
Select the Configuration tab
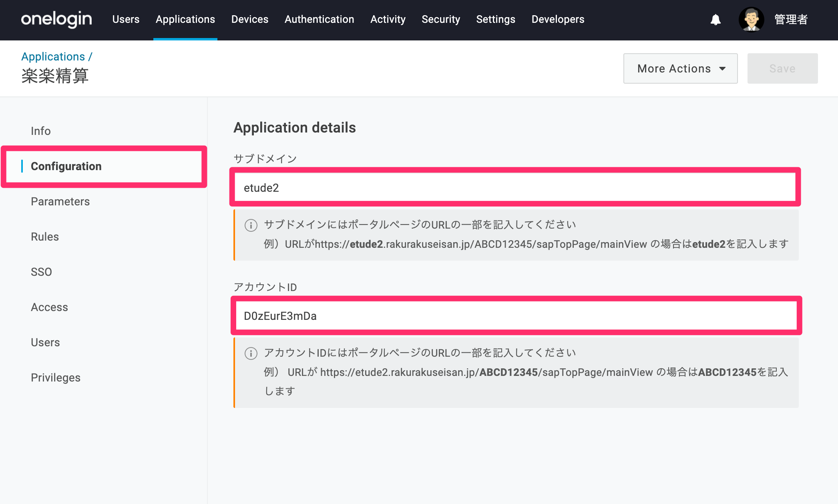104,166
